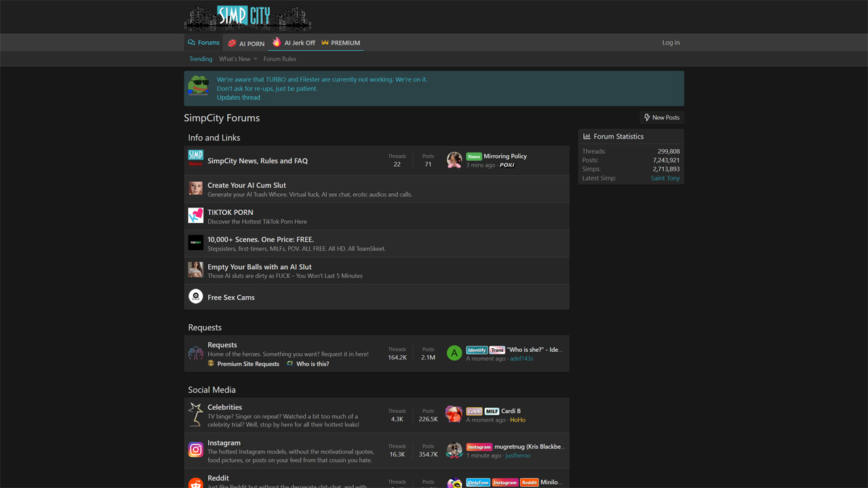Click the Celebrities star icon

(195, 414)
